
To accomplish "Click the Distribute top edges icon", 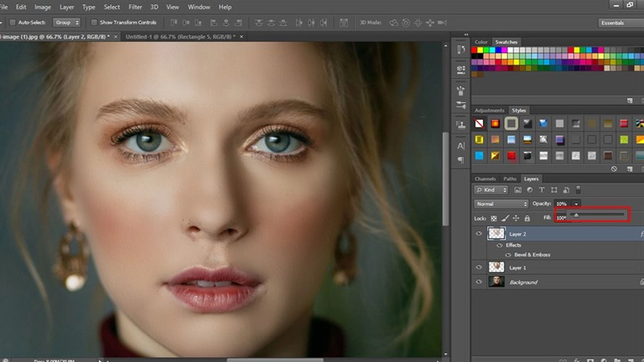I will 258,22.
